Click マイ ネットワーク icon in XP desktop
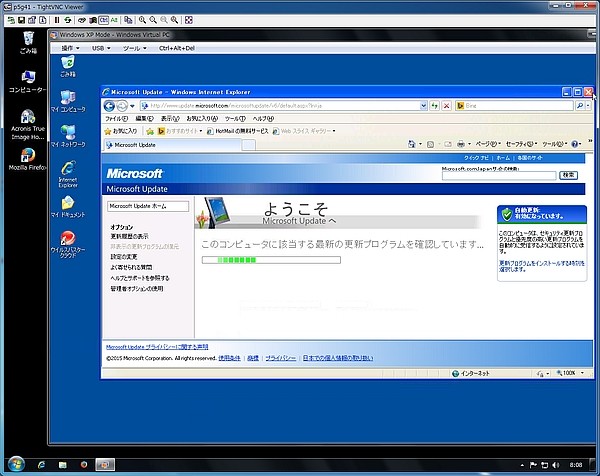Screen dimensions: 600x476 [68, 136]
